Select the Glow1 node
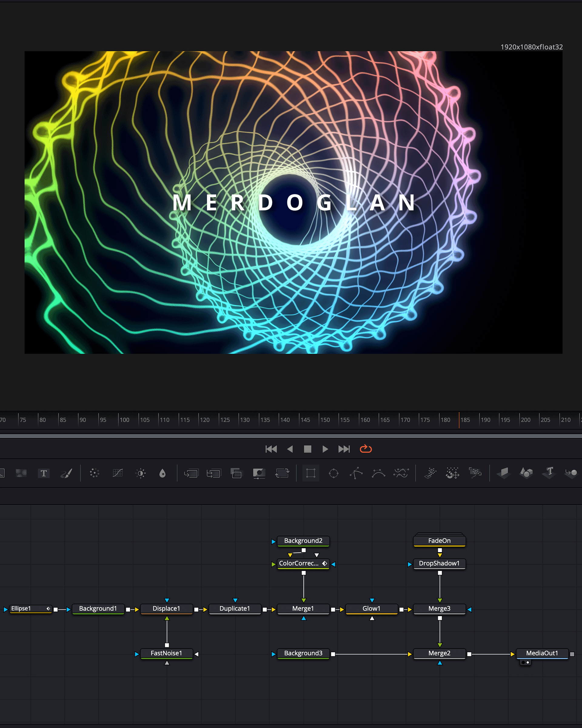582x728 pixels. point(371,609)
